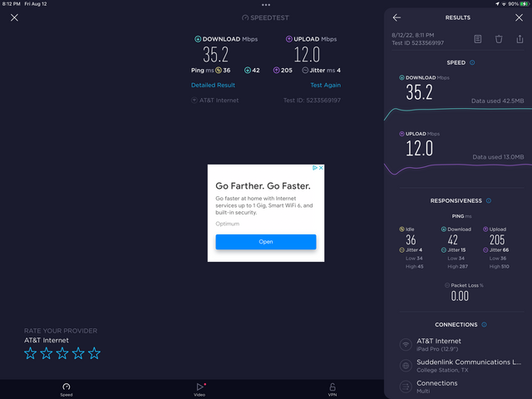Select Suddenlink Communications College Station row

coord(461,366)
